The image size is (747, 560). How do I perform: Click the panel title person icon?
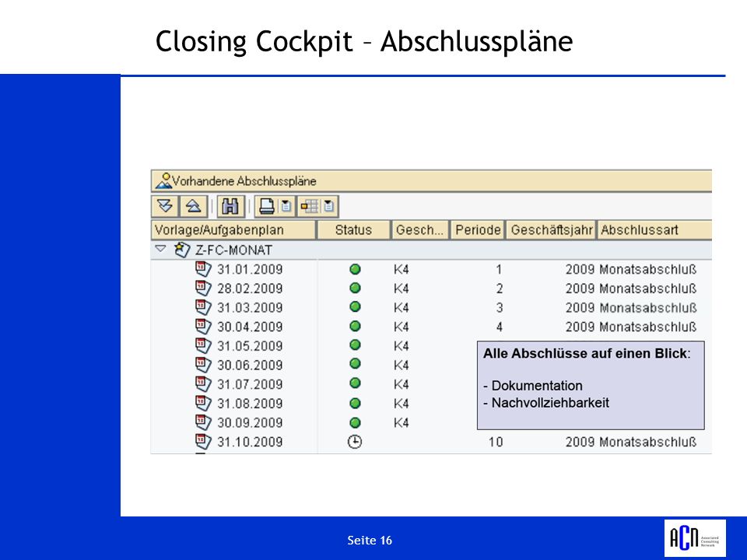coord(163,181)
